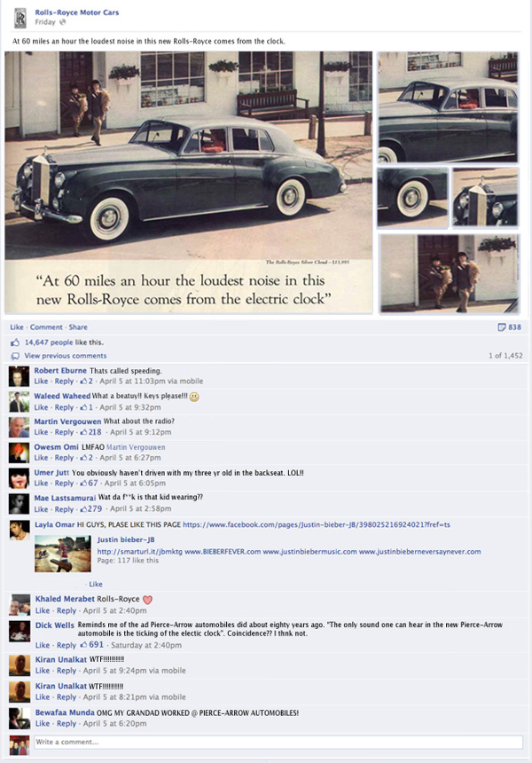Reply to Dick Wells' comment

coord(66,645)
